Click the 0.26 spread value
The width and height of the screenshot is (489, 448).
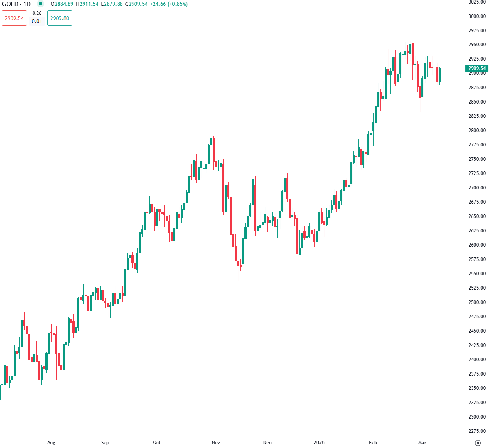(x=37, y=13)
